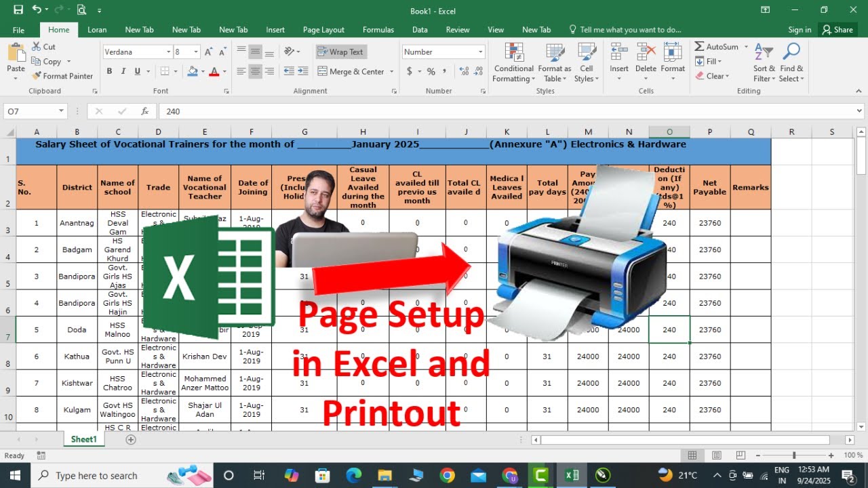
Task: Click the Sign in link
Action: (x=800, y=30)
